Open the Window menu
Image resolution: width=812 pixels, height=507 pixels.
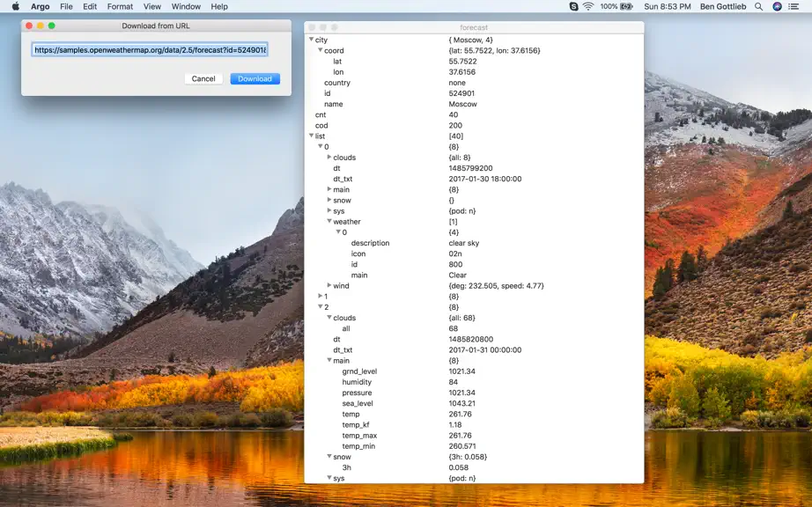click(186, 7)
